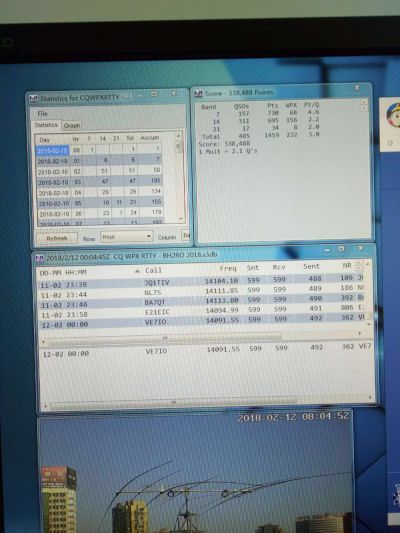This screenshot has height=533, width=400.
Task: Select the 2018-02-10 hour 06 row
Action: tap(101, 213)
